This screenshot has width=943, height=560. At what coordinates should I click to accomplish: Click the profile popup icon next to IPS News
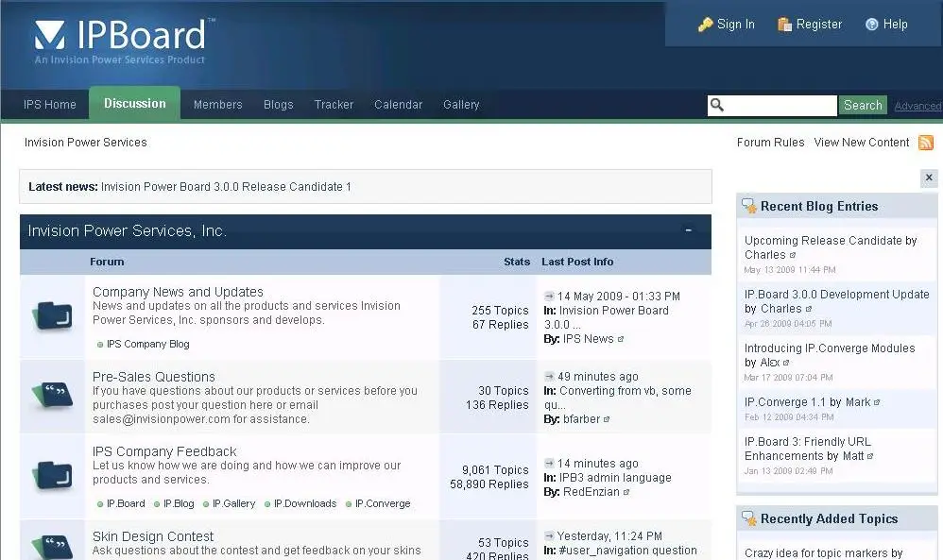pyautogui.click(x=621, y=339)
